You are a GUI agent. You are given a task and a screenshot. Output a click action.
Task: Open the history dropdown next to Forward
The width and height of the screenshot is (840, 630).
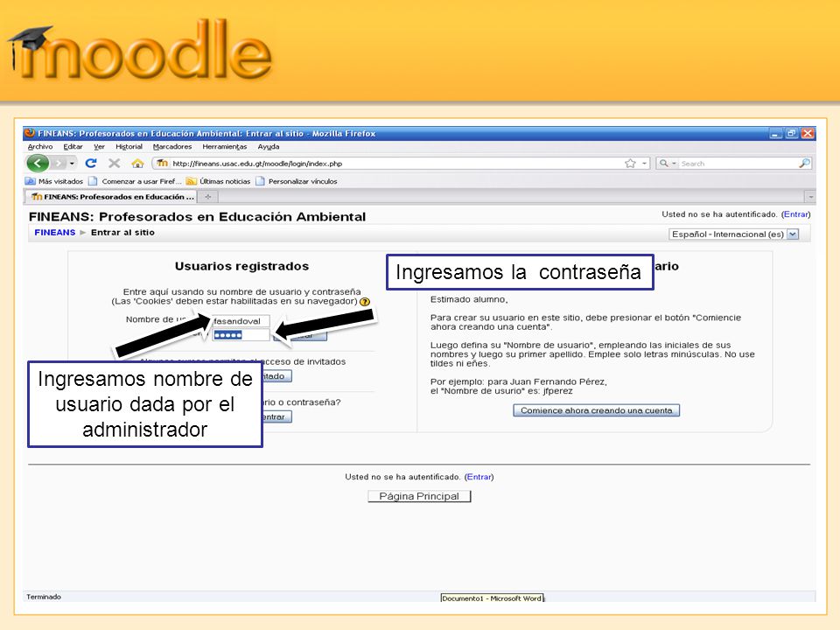pos(73,163)
